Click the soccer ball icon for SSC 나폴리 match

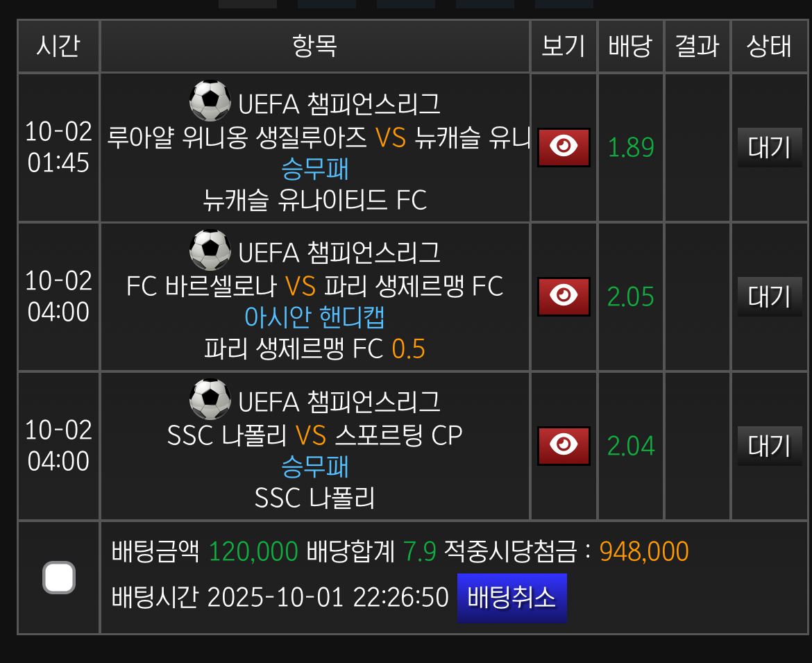210,399
